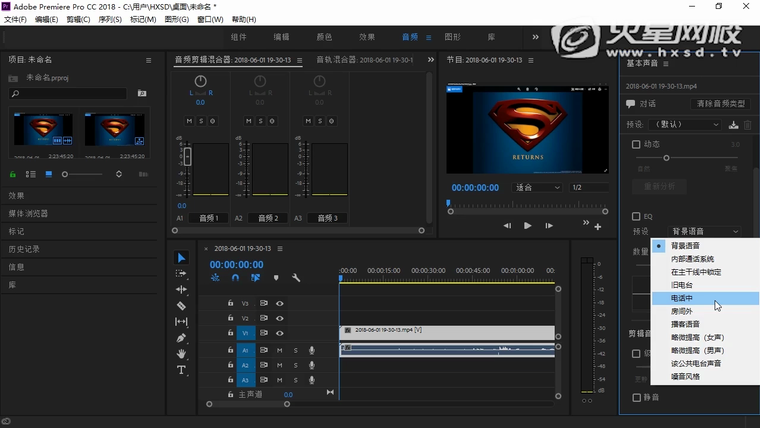Delete preset with the trash icon
Image resolution: width=760 pixels, height=428 pixels.
coord(747,125)
